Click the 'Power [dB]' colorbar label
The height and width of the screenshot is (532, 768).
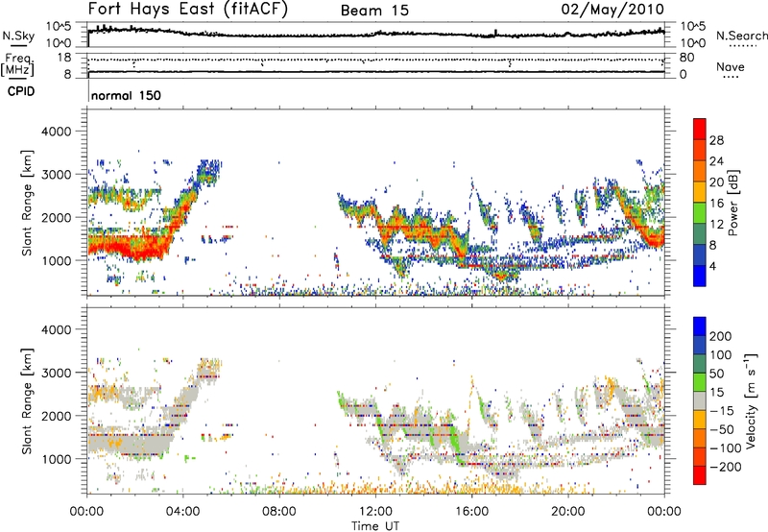point(733,203)
